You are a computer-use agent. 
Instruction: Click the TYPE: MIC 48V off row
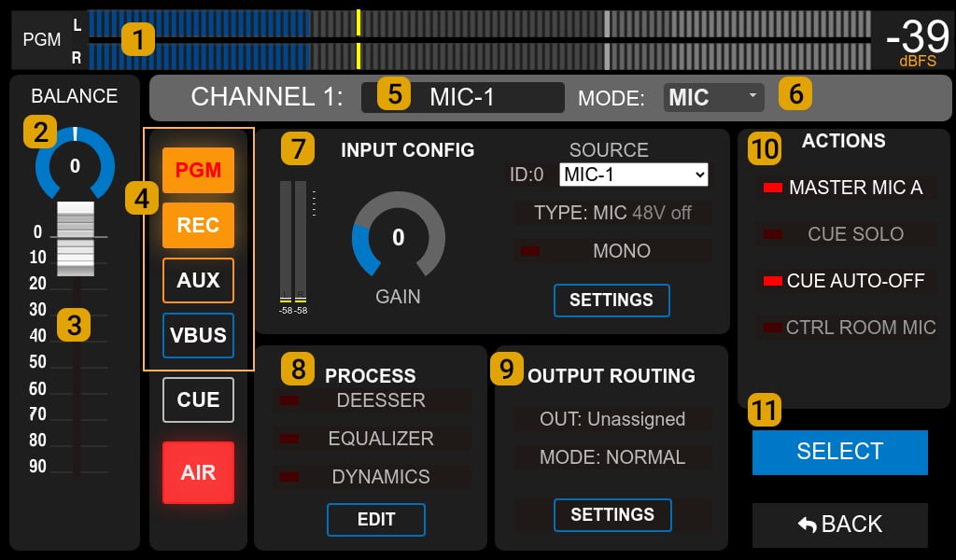pyautogui.click(x=612, y=213)
